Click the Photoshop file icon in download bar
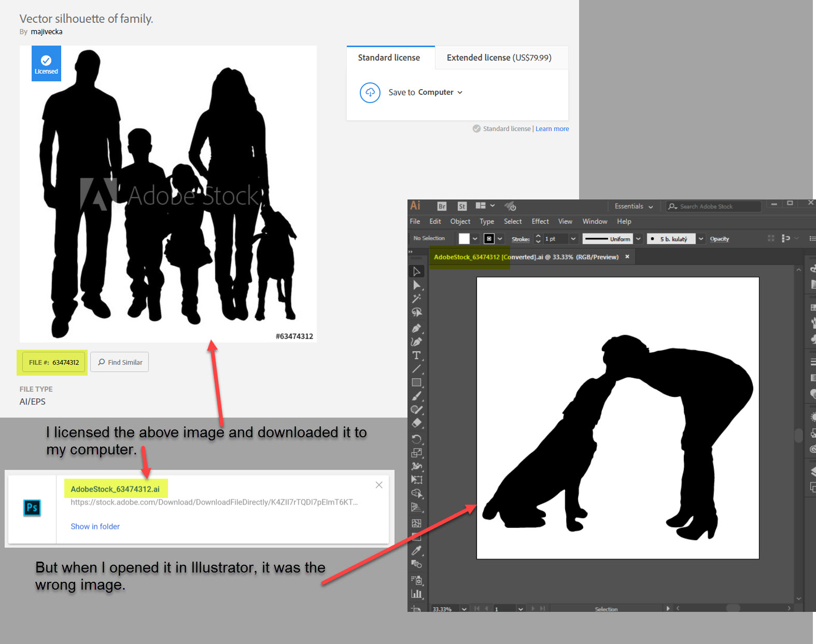Image resolution: width=816 pixels, height=644 pixels. pos(32,508)
